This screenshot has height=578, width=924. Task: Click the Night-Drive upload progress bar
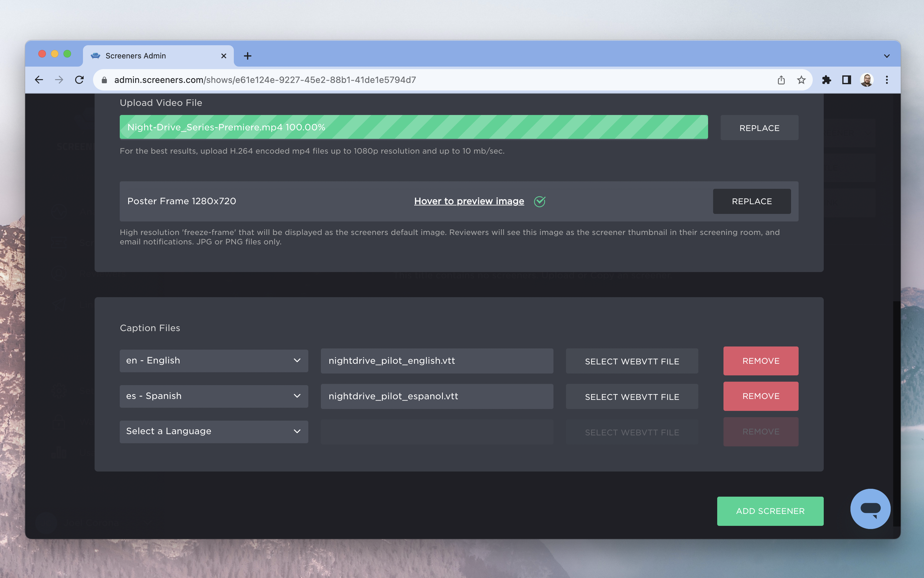pos(413,127)
